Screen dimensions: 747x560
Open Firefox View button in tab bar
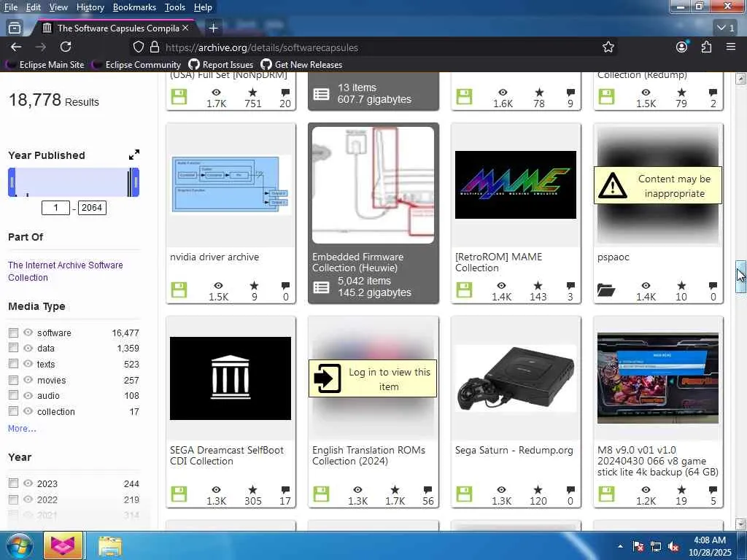[15, 28]
